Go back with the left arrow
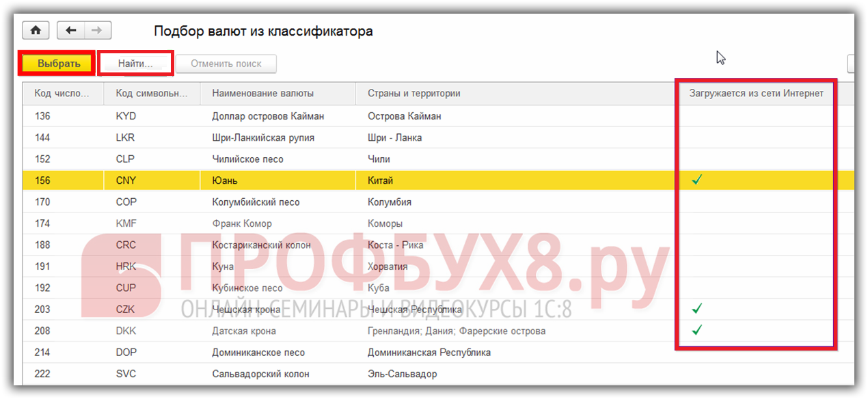The height and width of the screenshot is (399, 868). tap(71, 31)
